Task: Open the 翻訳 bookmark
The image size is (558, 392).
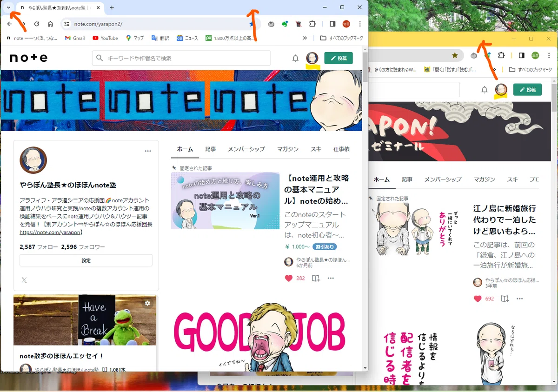Action: [x=160, y=38]
